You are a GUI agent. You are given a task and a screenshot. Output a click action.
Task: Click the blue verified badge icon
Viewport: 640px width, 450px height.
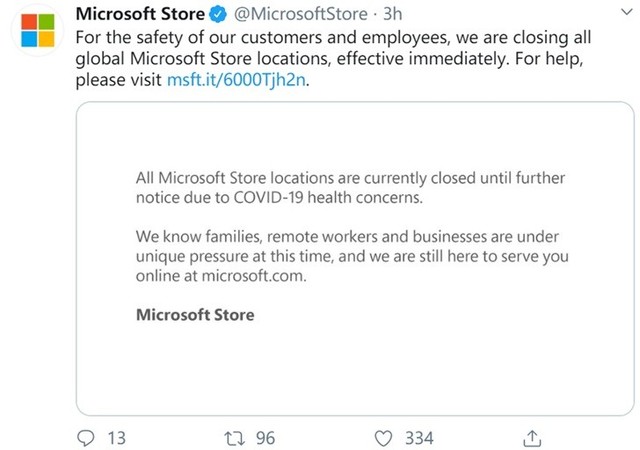218,14
